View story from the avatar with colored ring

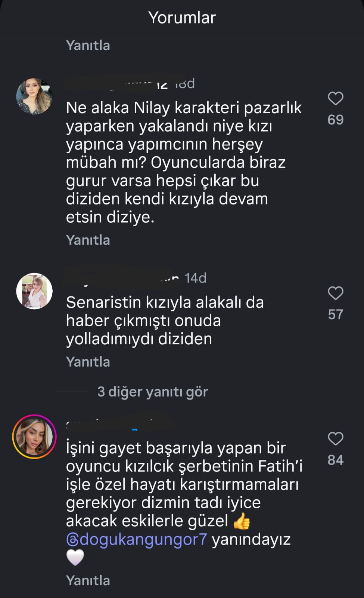(x=34, y=437)
